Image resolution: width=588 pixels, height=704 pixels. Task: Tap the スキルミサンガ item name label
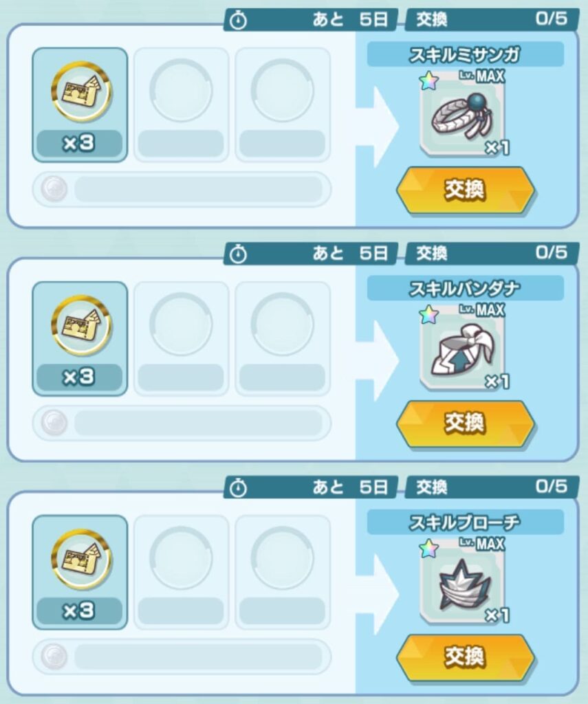pos(466,54)
